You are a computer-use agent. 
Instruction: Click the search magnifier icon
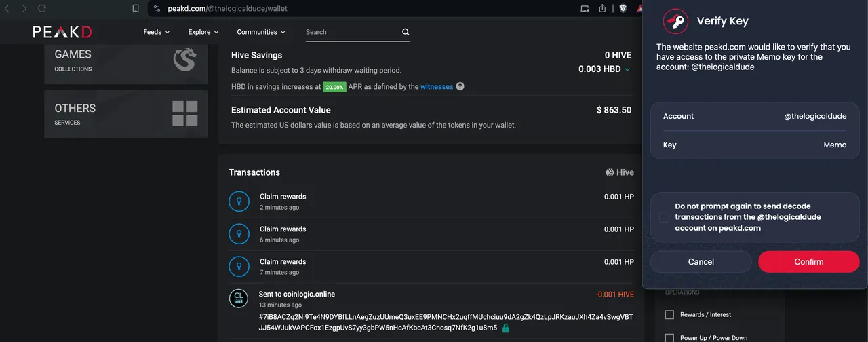pos(406,32)
